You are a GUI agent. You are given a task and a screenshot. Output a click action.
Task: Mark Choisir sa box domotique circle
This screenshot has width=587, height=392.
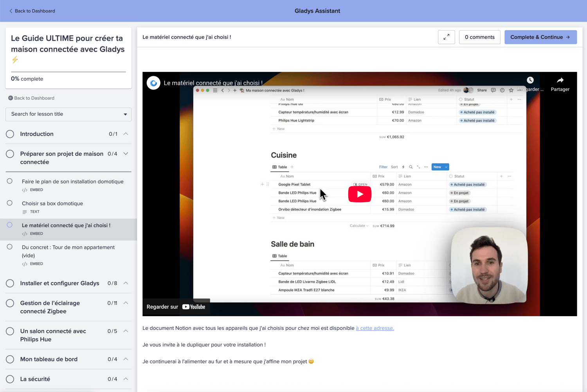pos(10,203)
